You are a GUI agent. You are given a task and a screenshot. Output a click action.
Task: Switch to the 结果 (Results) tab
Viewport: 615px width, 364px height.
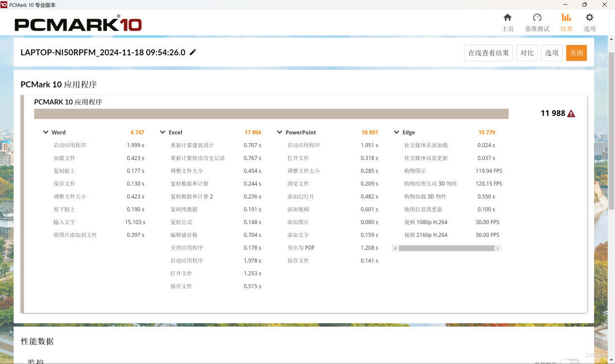click(566, 22)
